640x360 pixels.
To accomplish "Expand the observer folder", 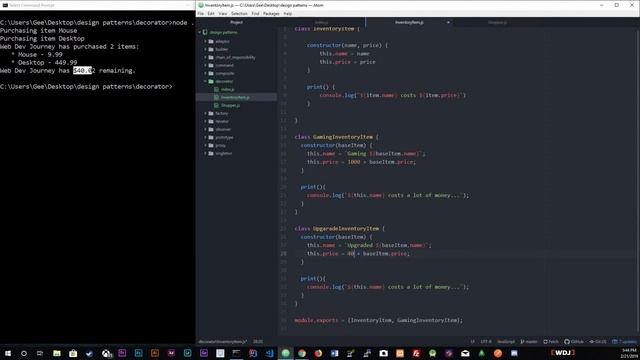I will [x=205, y=129].
